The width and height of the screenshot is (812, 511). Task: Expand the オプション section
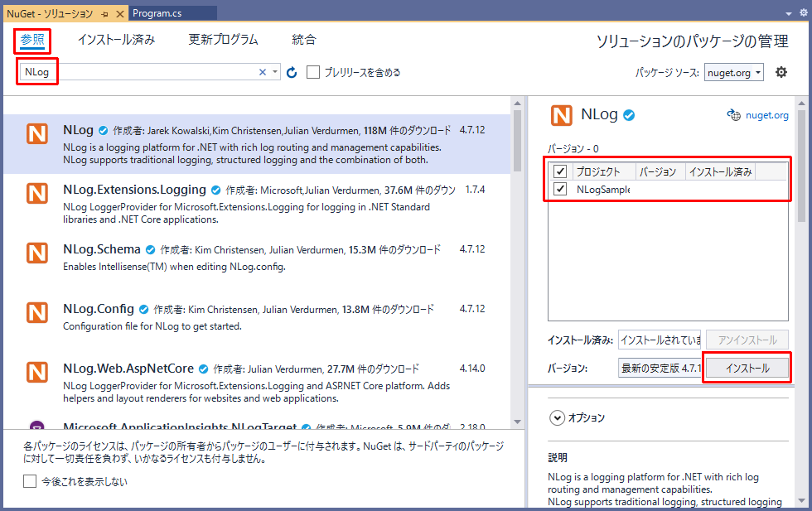coord(557,417)
